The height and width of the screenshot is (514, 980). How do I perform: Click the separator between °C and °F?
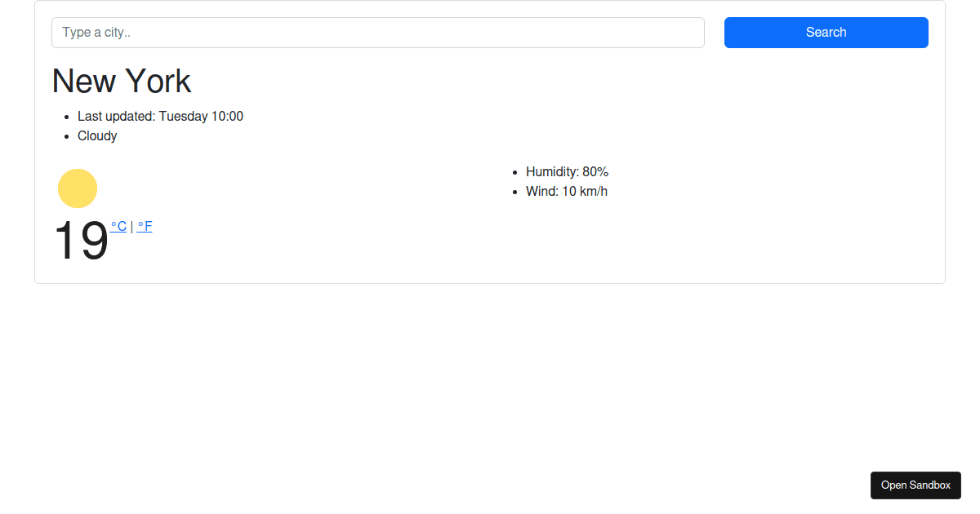coord(131,227)
